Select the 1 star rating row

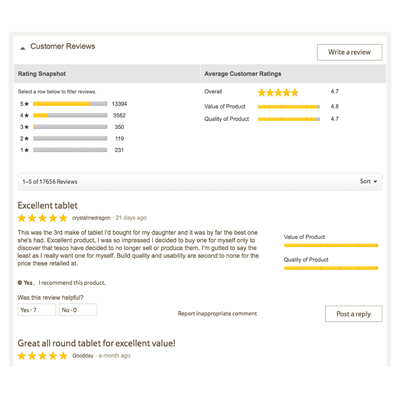[72, 150]
